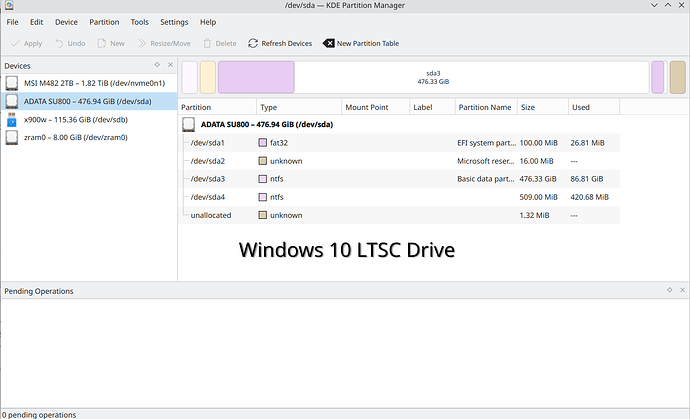Open the Tools menu
This screenshot has height=419, width=690.
[x=139, y=21]
